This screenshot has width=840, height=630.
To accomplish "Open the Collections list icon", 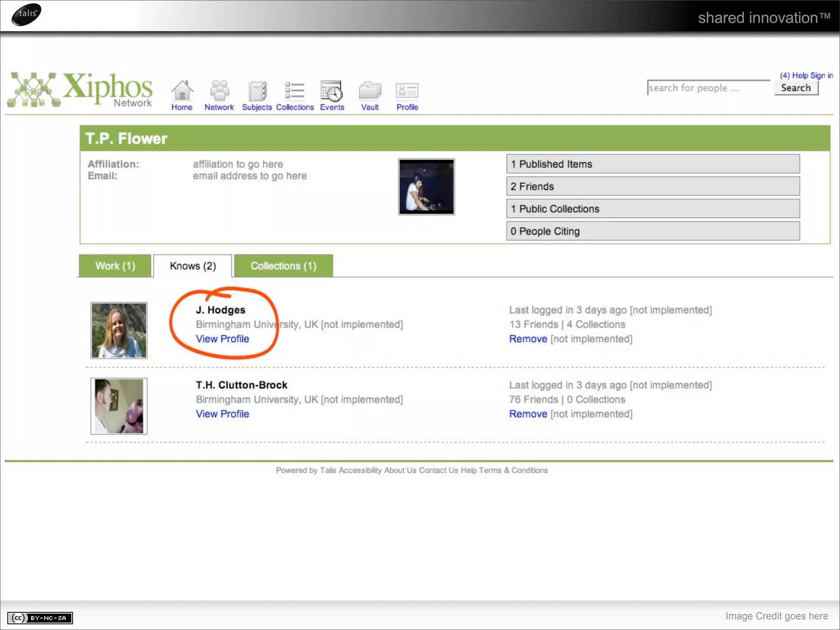I will coord(294,90).
